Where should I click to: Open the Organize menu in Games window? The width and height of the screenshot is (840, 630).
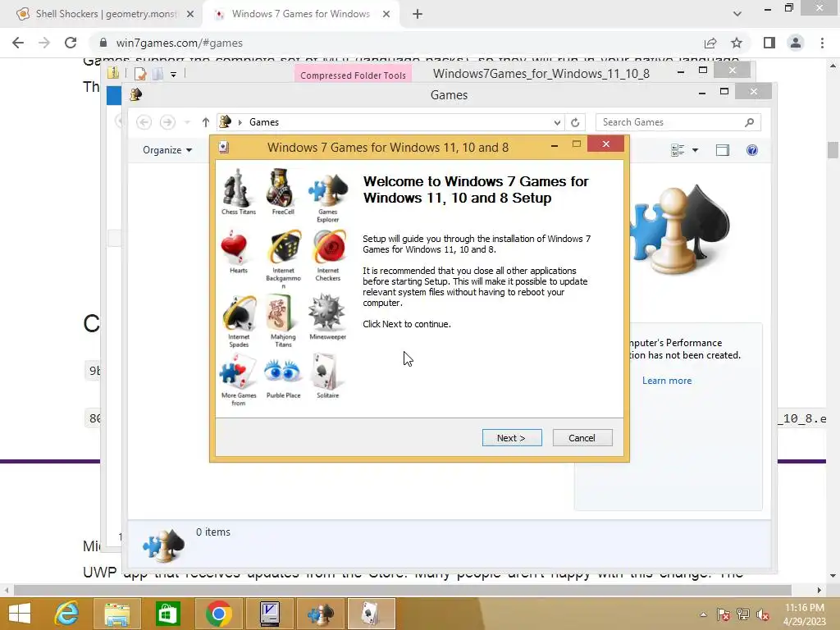pyautogui.click(x=167, y=150)
